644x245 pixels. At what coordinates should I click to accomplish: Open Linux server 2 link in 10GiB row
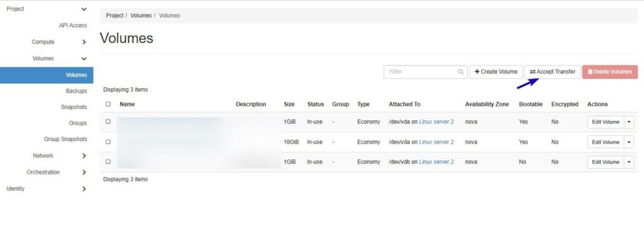(436, 142)
